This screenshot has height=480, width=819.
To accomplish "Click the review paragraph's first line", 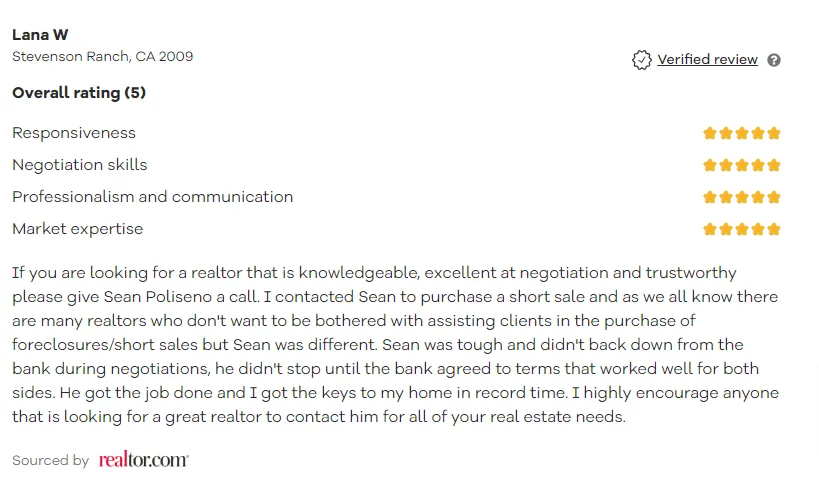I will (375, 273).
